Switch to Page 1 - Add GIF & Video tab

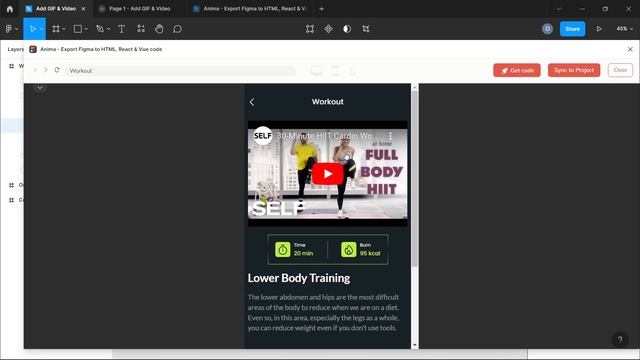(x=140, y=9)
